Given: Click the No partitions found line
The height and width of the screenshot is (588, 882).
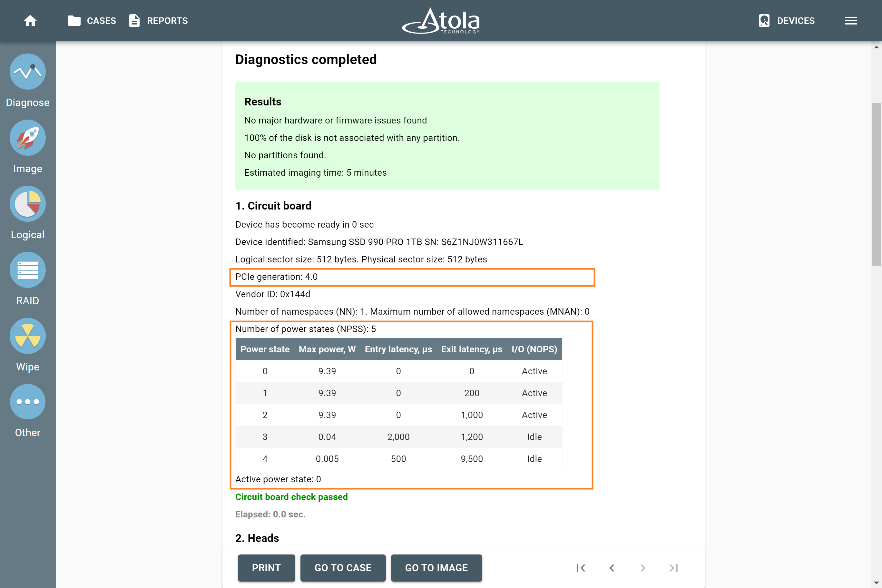Looking at the screenshot, I should [285, 155].
